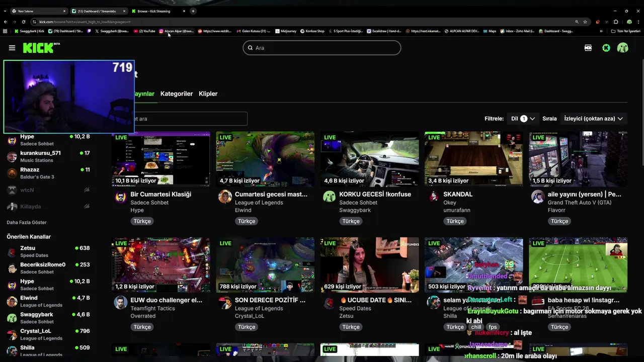Open kurankursu_571 channel in sidebar
The width and height of the screenshot is (644, 362).
[x=49, y=156]
